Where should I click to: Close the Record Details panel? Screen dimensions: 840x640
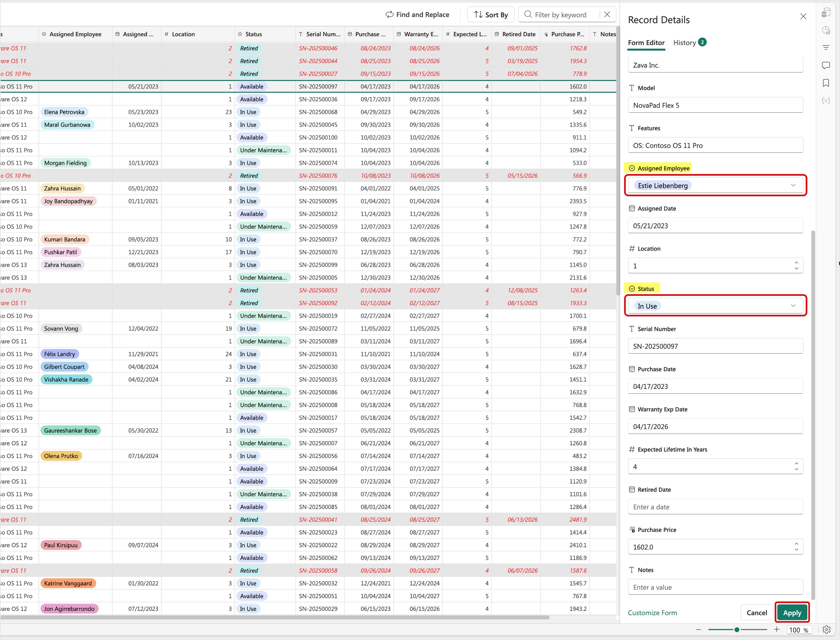(x=803, y=16)
